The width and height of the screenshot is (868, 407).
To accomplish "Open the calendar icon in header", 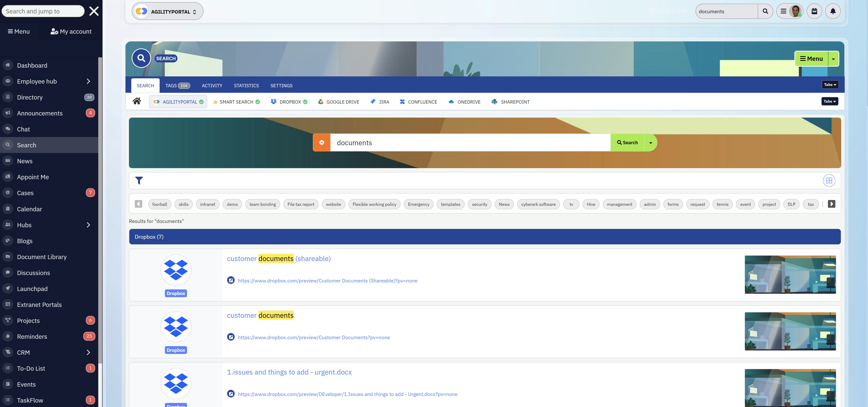I will coord(814,11).
